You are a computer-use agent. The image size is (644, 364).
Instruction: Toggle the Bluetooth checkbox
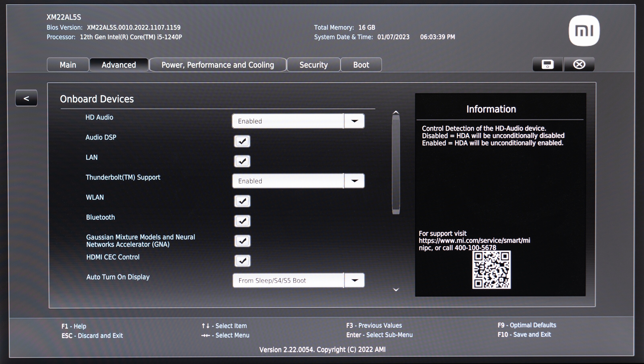pyautogui.click(x=242, y=221)
